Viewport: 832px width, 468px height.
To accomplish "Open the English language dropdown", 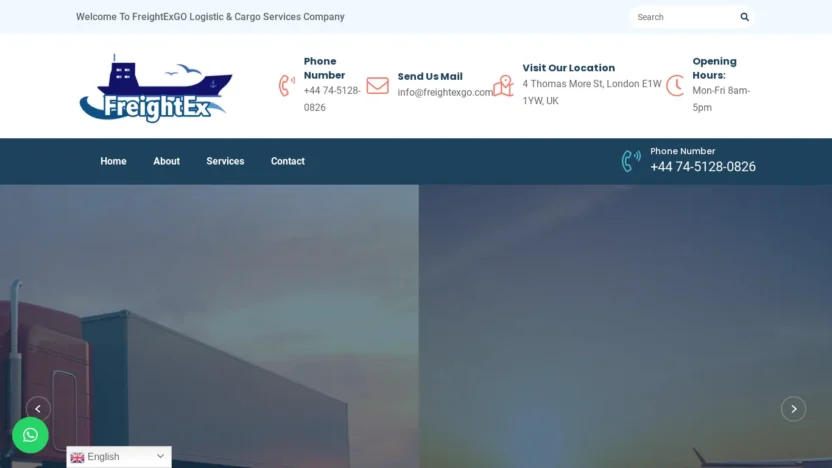I will (119, 457).
